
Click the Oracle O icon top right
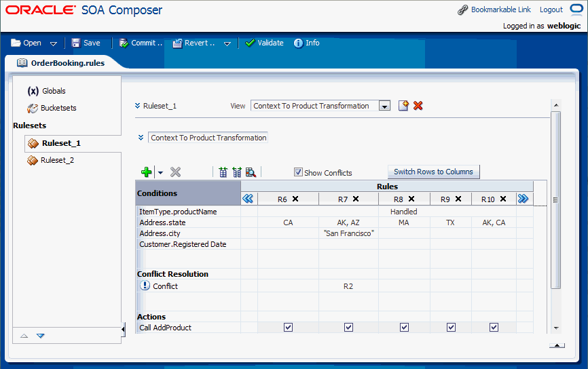(x=576, y=9)
